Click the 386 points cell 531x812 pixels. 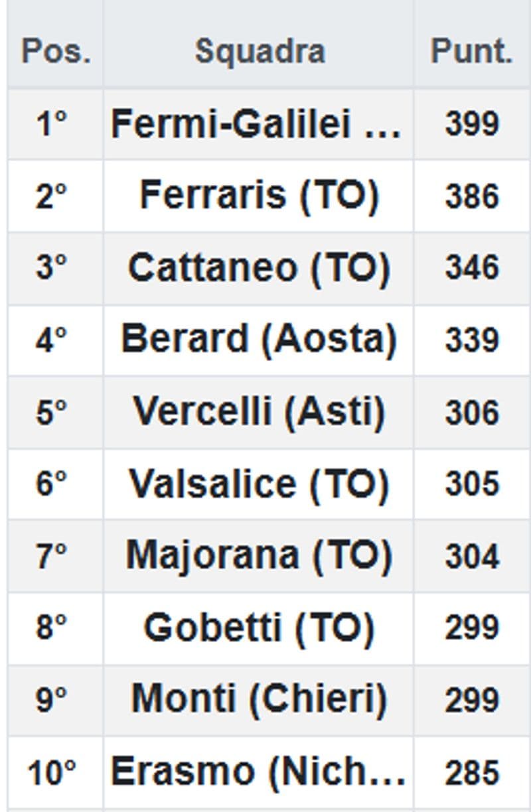[x=471, y=196]
